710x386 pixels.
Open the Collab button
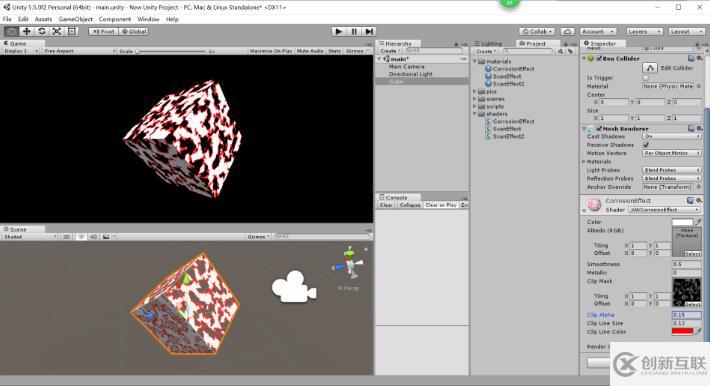tap(537, 31)
